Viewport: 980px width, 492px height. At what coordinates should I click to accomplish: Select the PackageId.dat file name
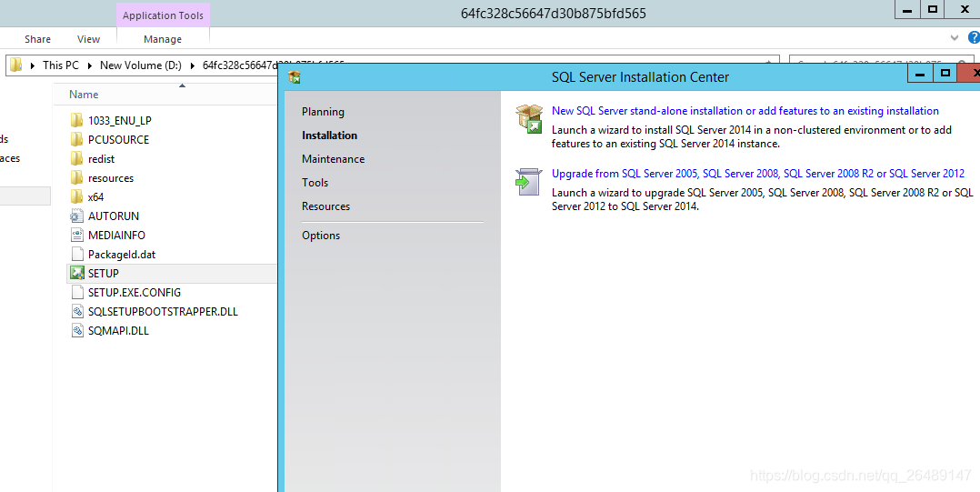point(122,255)
